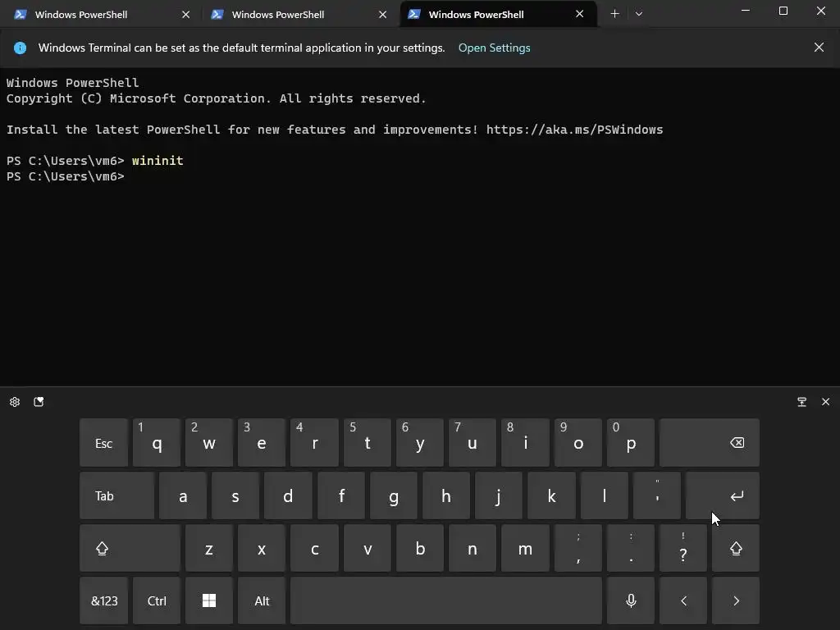Tap the return key on touch keyboard
Image resolution: width=840 pixels, height=630 pixels.
[722, 495]
